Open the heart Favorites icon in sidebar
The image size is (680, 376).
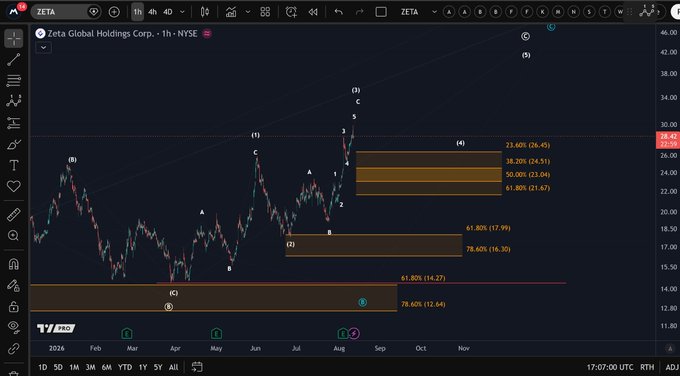pos(13,186)
